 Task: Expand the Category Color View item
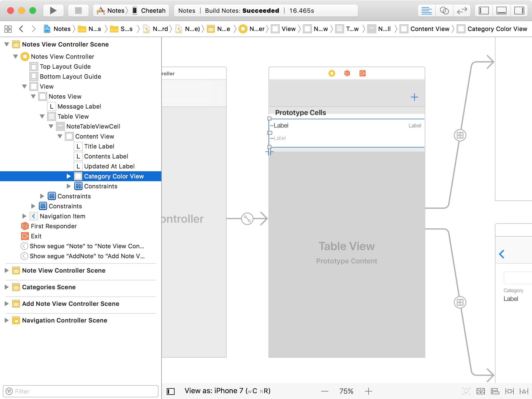[x=69, y=176]
